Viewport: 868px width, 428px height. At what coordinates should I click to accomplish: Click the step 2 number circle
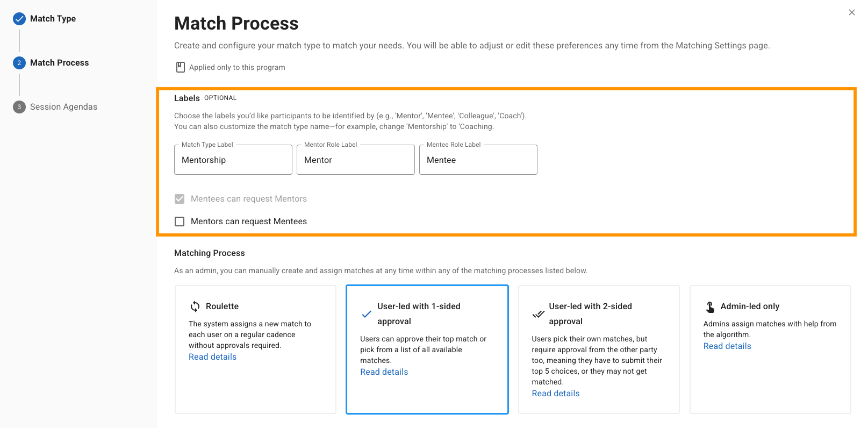click(x=19, y=63)
